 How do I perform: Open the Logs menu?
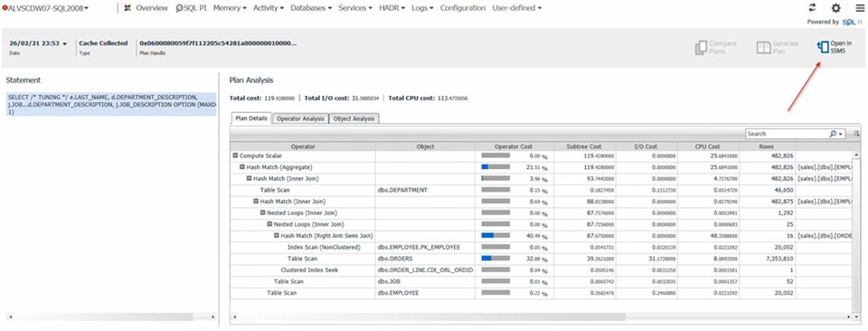(422, 8)
